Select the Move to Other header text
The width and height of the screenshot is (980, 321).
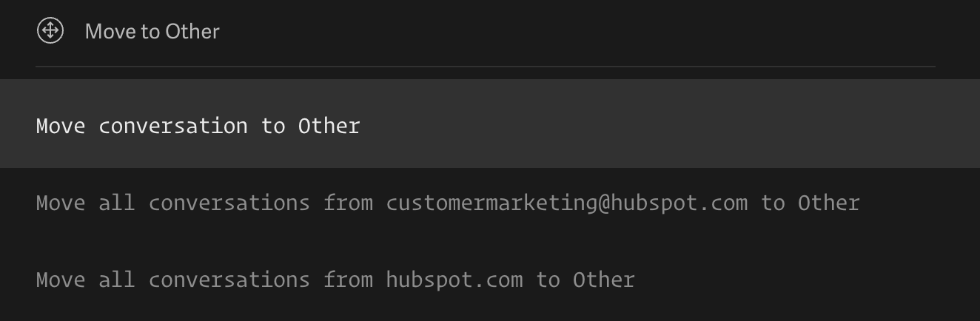click(152, 31)
